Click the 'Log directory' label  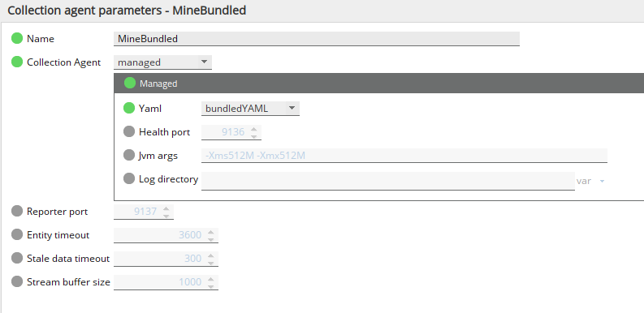tap(168, 179)
